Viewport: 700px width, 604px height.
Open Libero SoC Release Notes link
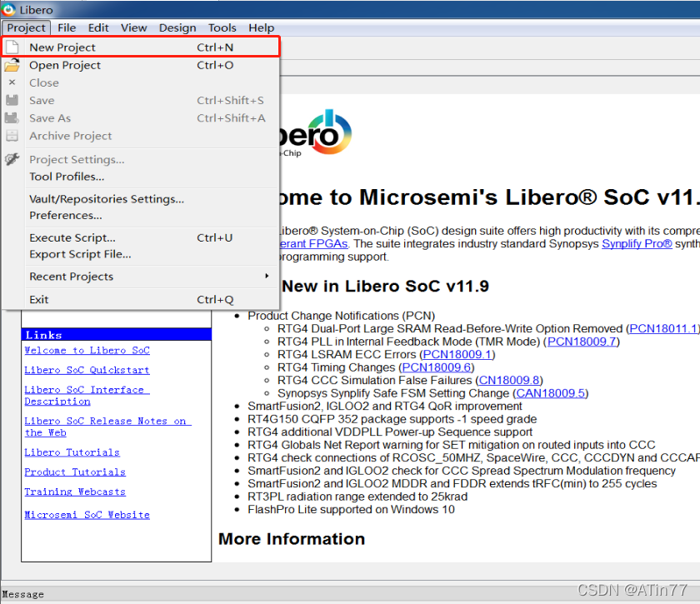(107, 427)
